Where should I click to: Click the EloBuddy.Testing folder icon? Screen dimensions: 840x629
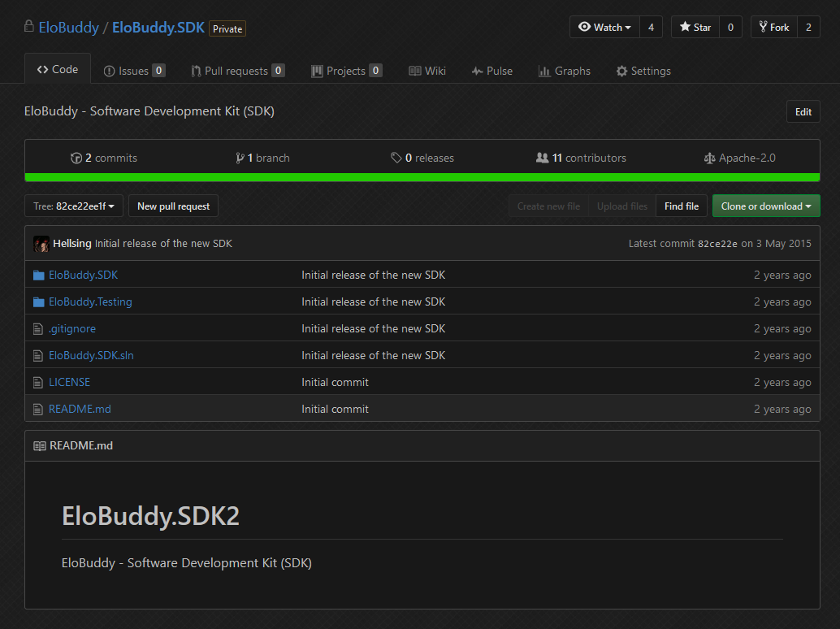pyautogui.click(x=38, y=302)
